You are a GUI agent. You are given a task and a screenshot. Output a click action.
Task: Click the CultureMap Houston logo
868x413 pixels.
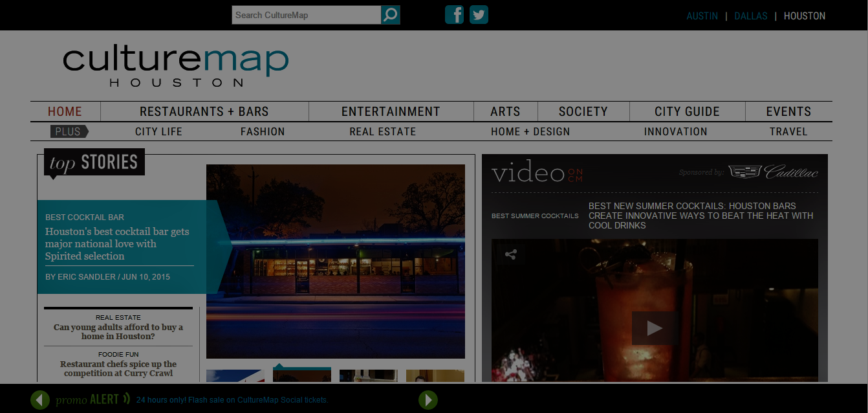pyautogui.click(x=175, y=66)
